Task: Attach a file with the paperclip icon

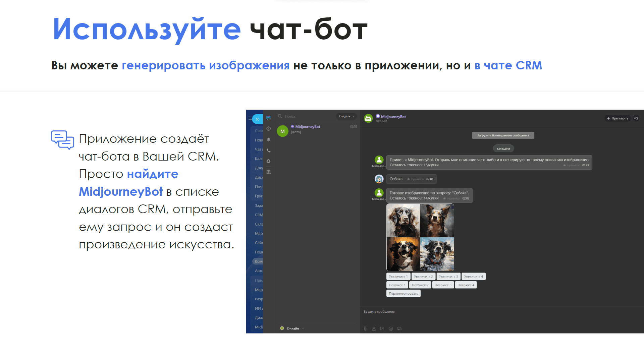Action: (365, 329)
